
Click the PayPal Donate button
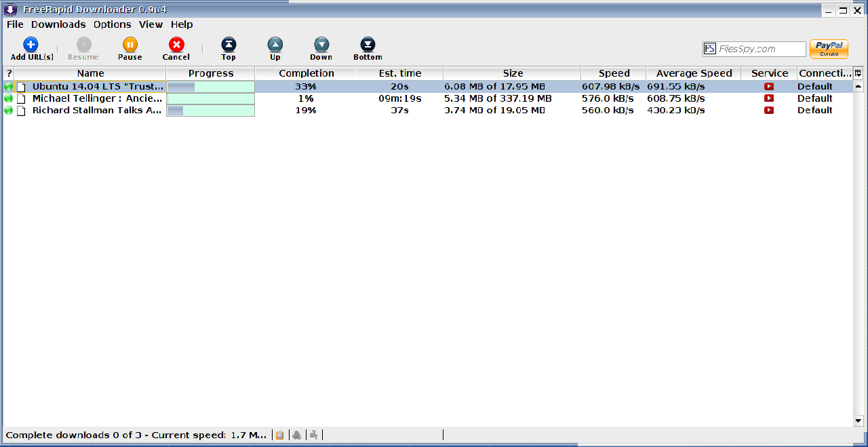coord(829,49)
